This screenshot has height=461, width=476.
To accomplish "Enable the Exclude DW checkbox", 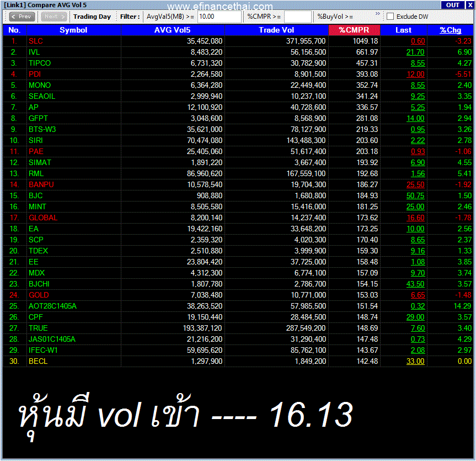I will [x=390, y=17].
